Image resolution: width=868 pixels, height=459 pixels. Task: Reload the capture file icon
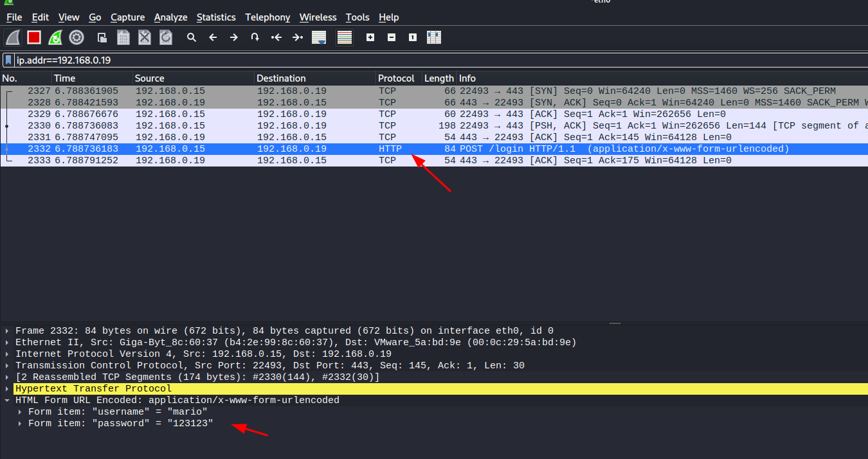(166, 37)
